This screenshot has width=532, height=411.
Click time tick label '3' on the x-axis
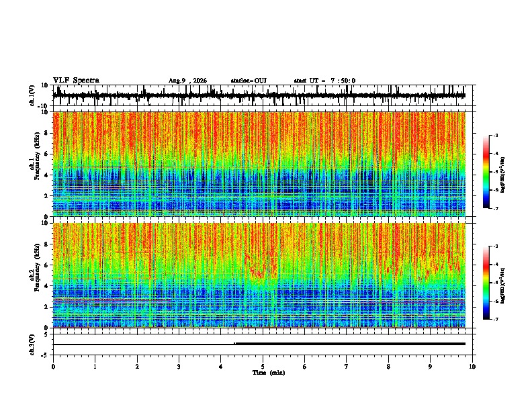[179, 367]
